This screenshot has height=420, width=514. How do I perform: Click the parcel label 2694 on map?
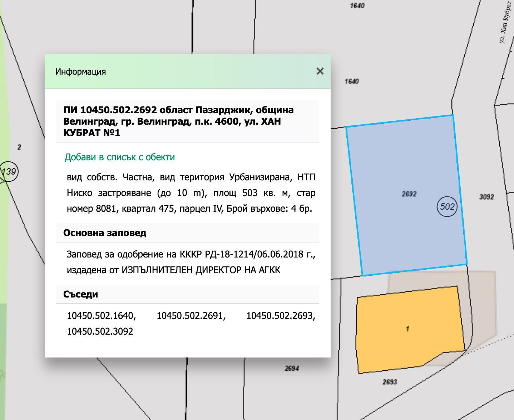292,368
